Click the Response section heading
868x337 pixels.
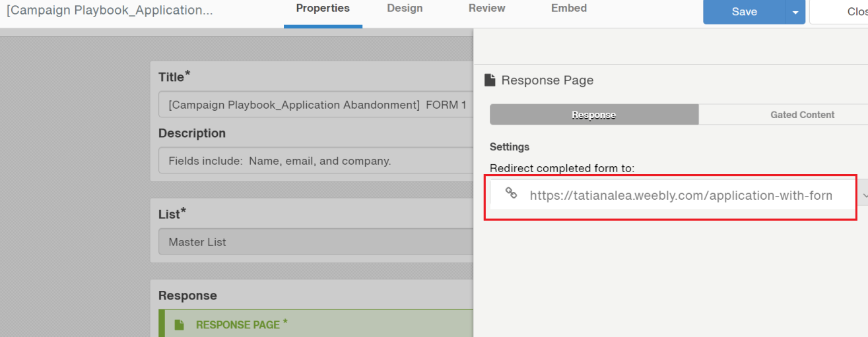coord(187,295)
